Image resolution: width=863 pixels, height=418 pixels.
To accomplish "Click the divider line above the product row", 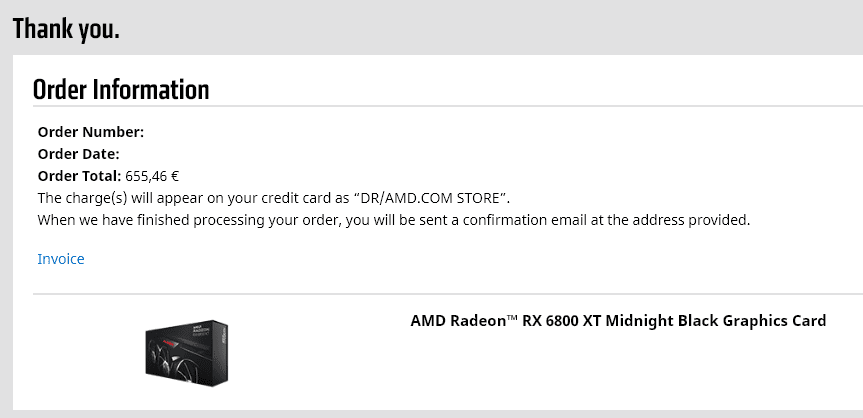I will click(x=448, y=295).
